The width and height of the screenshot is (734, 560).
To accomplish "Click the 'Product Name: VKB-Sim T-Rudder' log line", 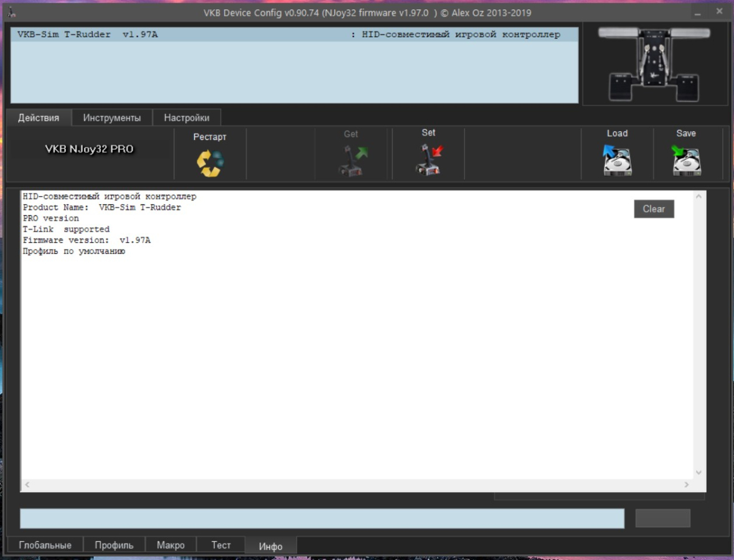I will pos(101,208).
